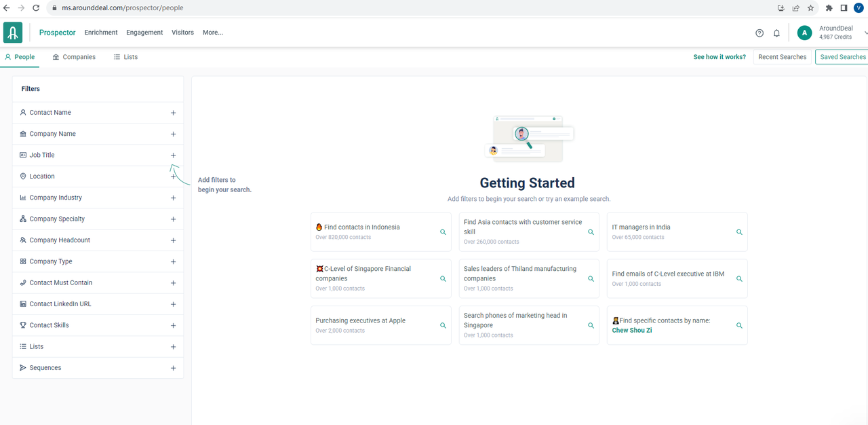The width and height of the screenshot is (868, 425).
Task: Open the help question mark icon
Action: point(759,33)
